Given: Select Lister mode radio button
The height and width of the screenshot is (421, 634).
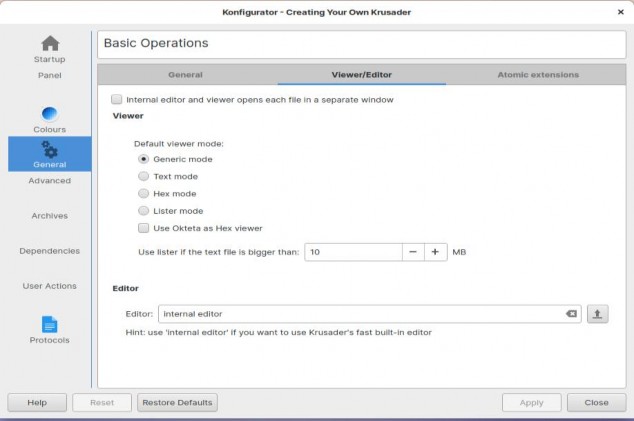Looking at the screenshot, I should point(144,211).
